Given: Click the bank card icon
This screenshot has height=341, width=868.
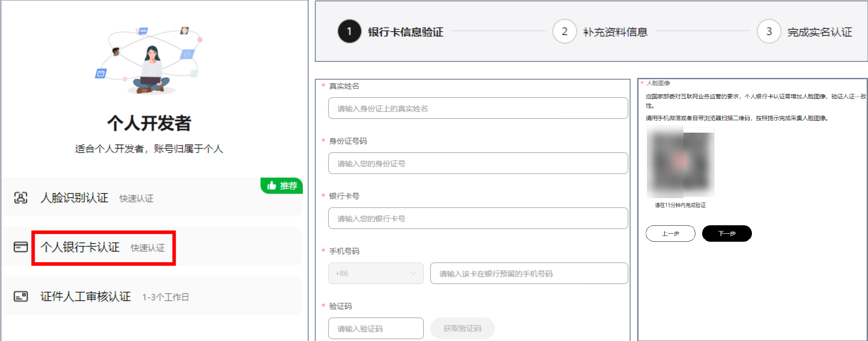Looking at the screenshot, I should [21, 247].
